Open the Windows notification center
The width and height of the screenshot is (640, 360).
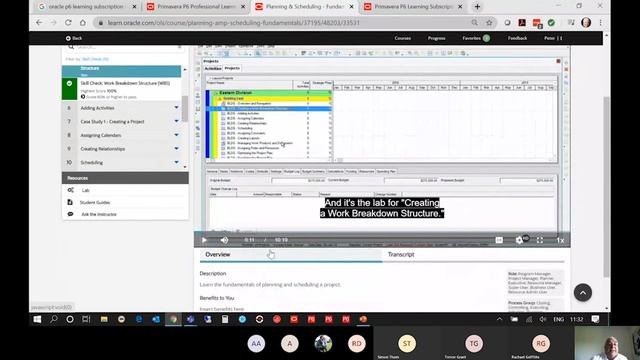595,319
